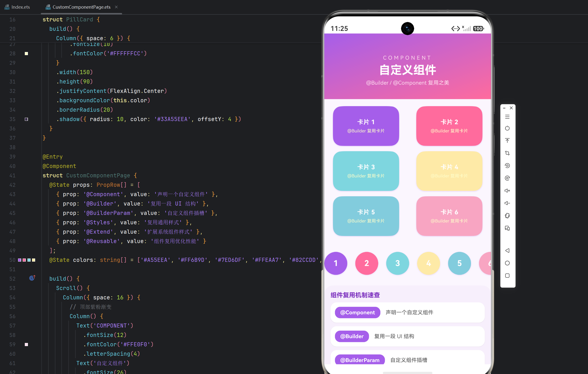Tap the blue circle numbered 5

point(459,263)
